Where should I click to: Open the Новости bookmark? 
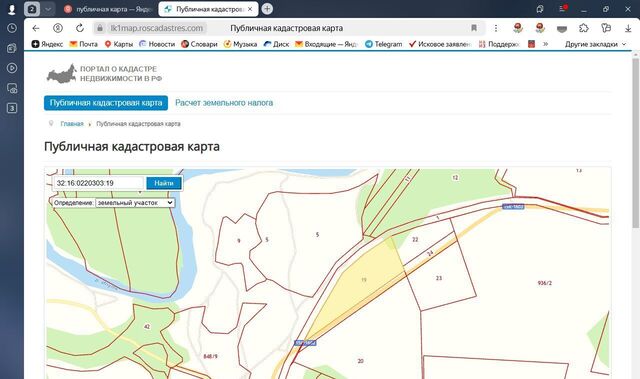[157, 44]
